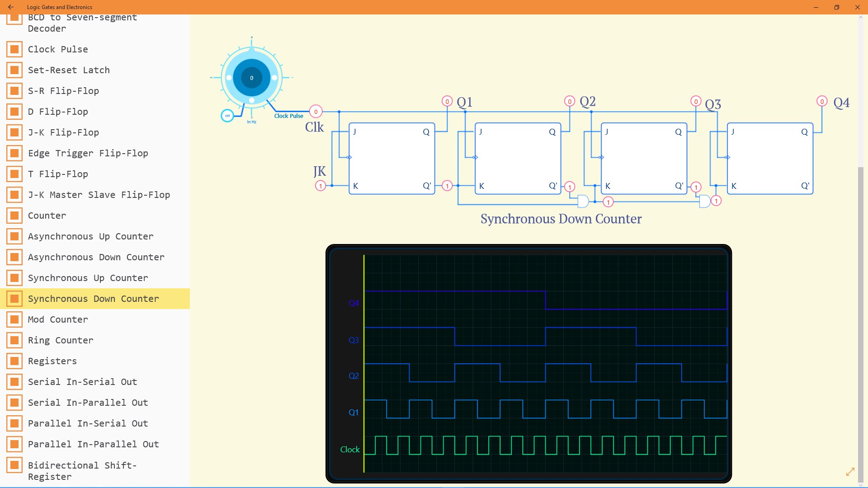Click the Counter icon in the sidebar

tap(14, 216)
